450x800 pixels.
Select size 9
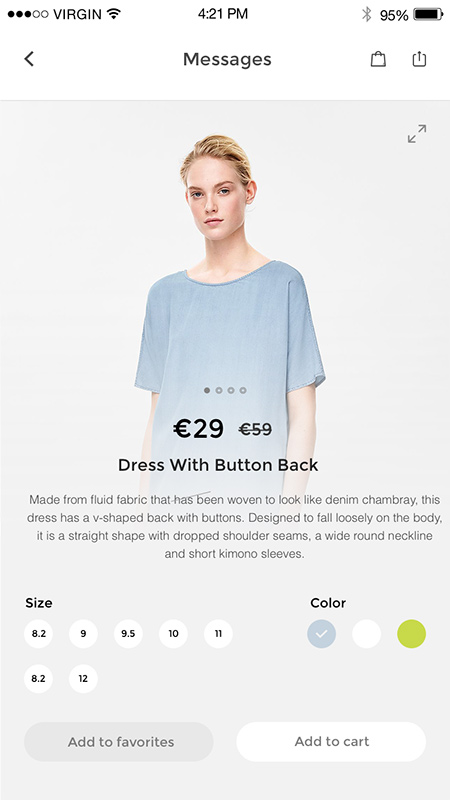(x=83, y=634)
